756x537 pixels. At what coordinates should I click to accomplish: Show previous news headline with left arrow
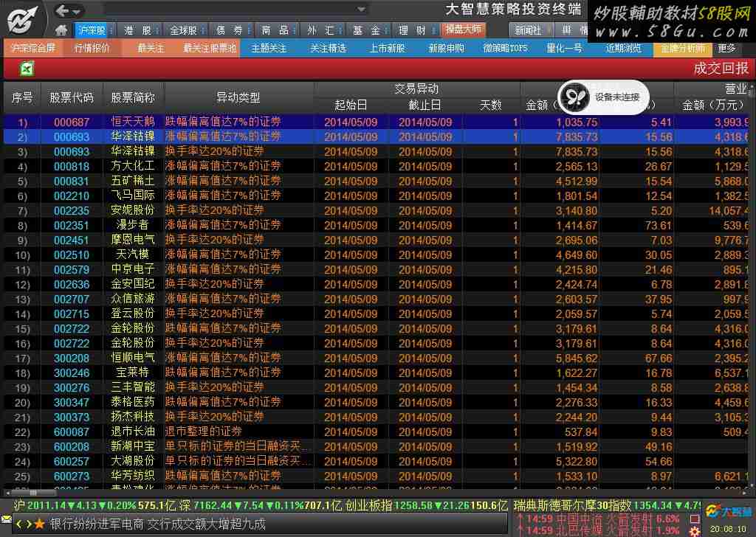point(19,524)
